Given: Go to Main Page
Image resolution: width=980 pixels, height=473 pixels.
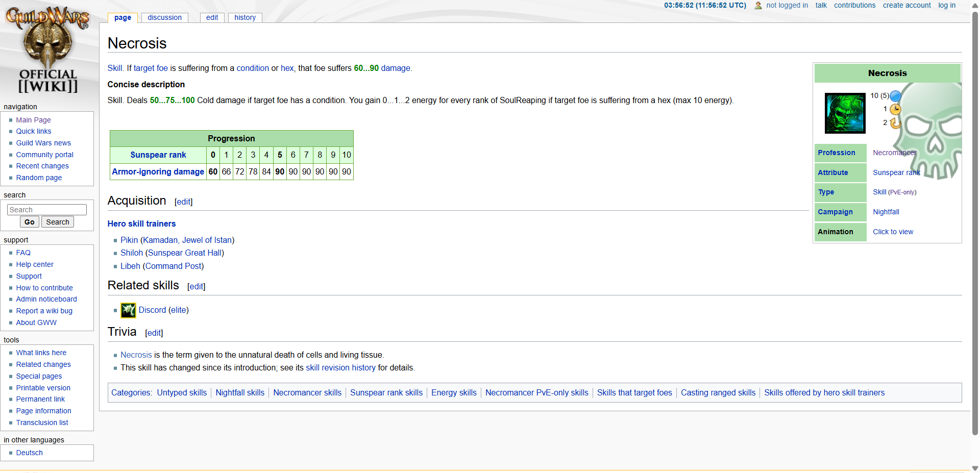Looking at the screenshot, I should [33, 120].
